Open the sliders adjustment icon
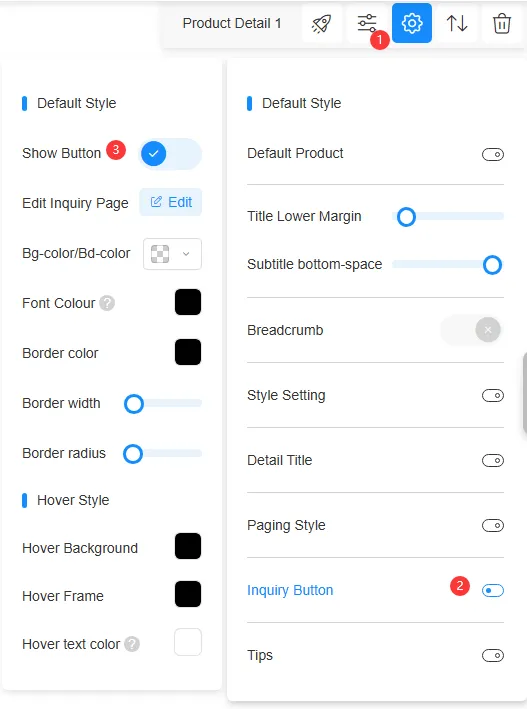Viewport: 527px width, 709px height. (x=367, y=24)
